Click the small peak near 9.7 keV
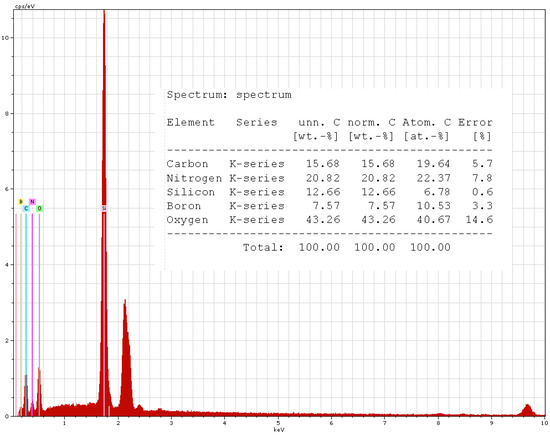Viewport: 550px width, 435px height. click(527, 410)
